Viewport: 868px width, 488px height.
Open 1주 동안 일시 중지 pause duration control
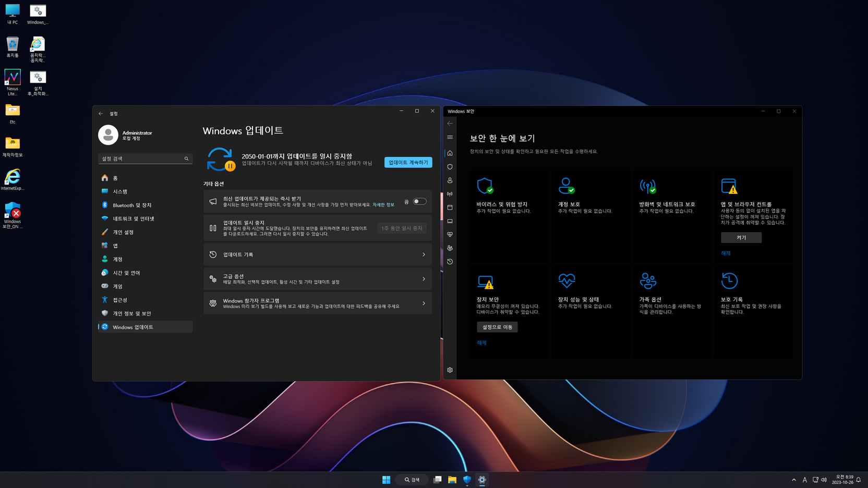click(x=402, y=228)
